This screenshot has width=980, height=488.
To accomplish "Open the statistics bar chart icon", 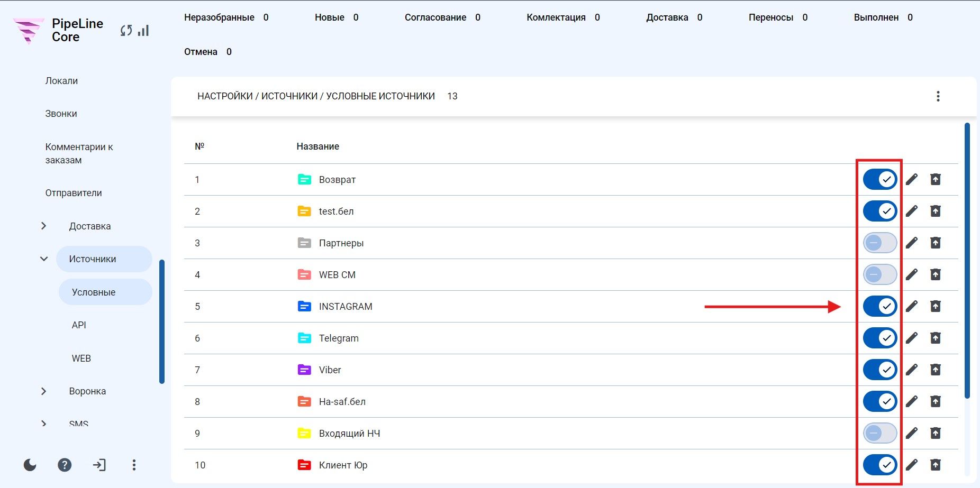I will coord(143,31).
